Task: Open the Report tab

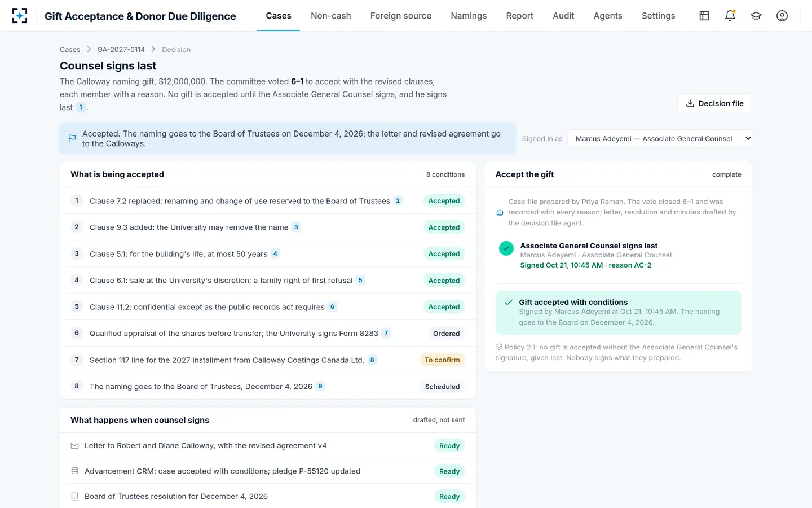Action: [x=520, y=16]
